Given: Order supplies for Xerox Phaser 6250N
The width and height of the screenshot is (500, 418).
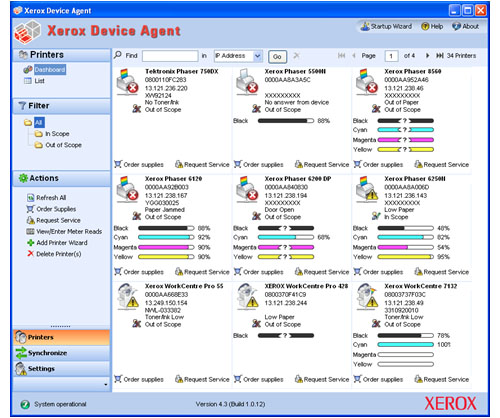Looking at the screenshot, I should (378, 272).
